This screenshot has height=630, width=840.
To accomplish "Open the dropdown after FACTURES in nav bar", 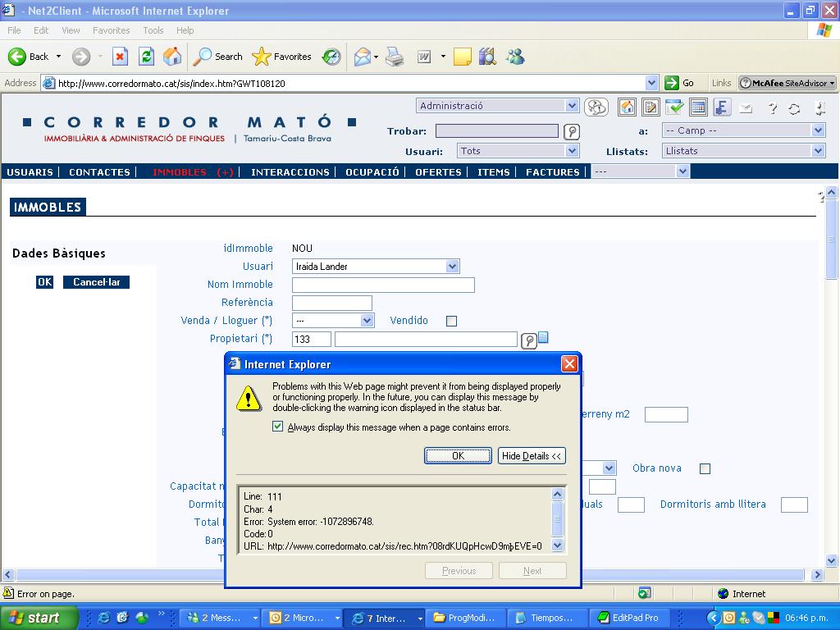I will (640, 171).
